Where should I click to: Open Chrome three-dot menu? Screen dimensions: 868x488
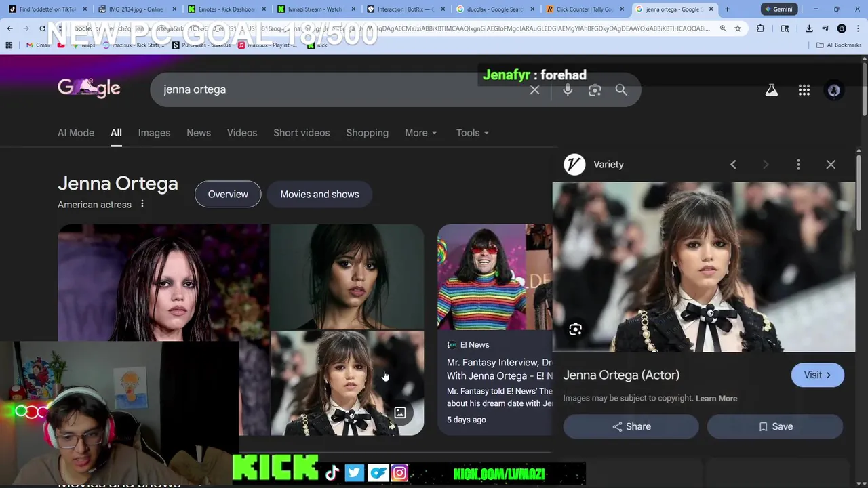click(x=858, y=28)
